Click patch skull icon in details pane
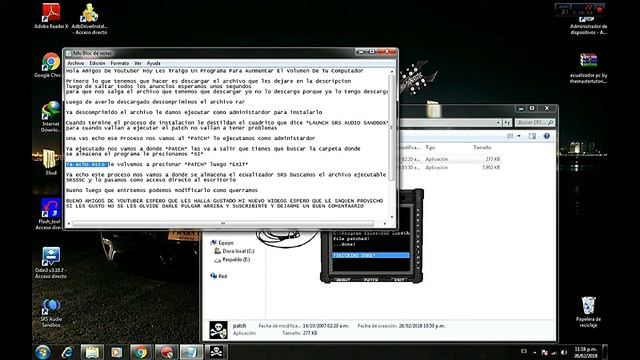 [x=218, y=330]
